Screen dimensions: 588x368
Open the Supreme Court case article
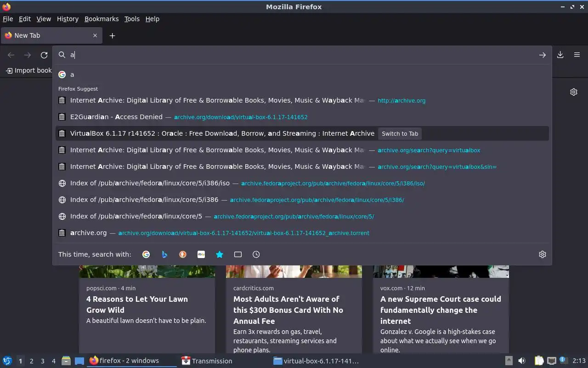click(x=441, y=310)
